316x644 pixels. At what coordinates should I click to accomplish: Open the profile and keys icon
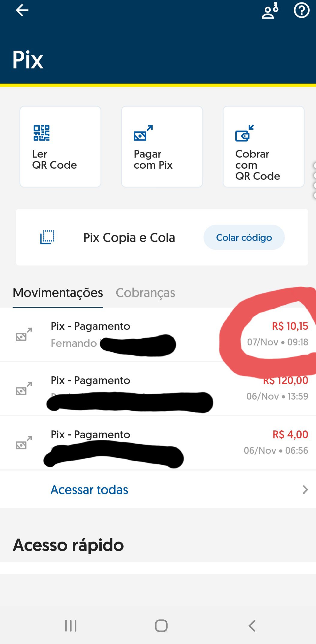point(270,11)
